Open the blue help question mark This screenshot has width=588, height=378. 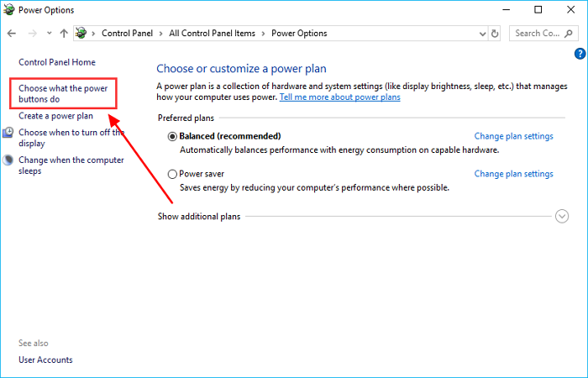click(x=580, y=54)
